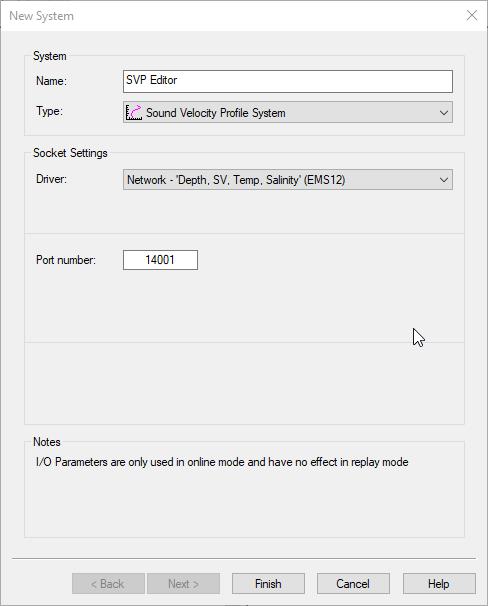This screenshot has width=488, height=606.
Task: Click the Name: label
Action: pos(51,81)
